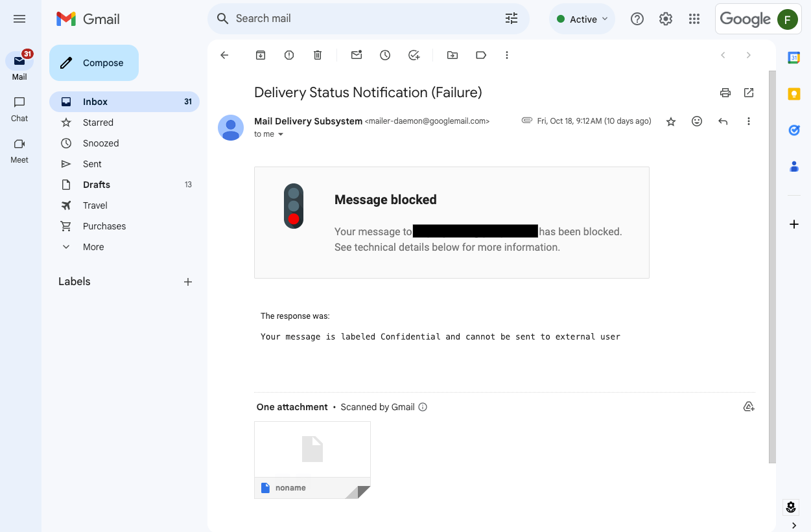Expand the 'to me' details arrow
Viewport: 811px width, 532px height.
(281, 135)
